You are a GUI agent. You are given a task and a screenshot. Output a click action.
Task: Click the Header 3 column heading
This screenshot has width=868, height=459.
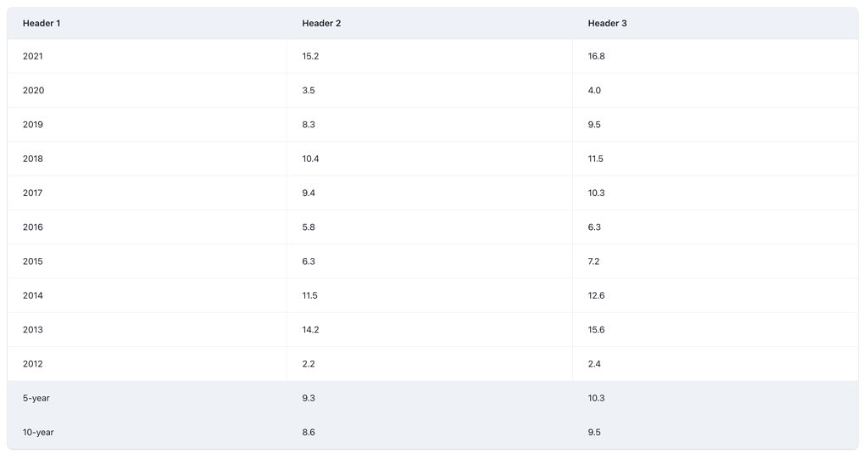[607, 23]
